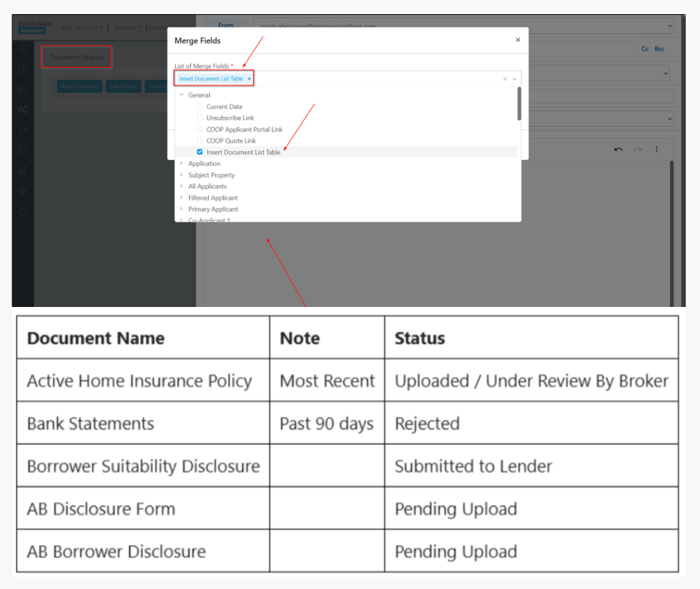700x589 pixels.
Task: Collapse the General tree group
Action: 182,95
